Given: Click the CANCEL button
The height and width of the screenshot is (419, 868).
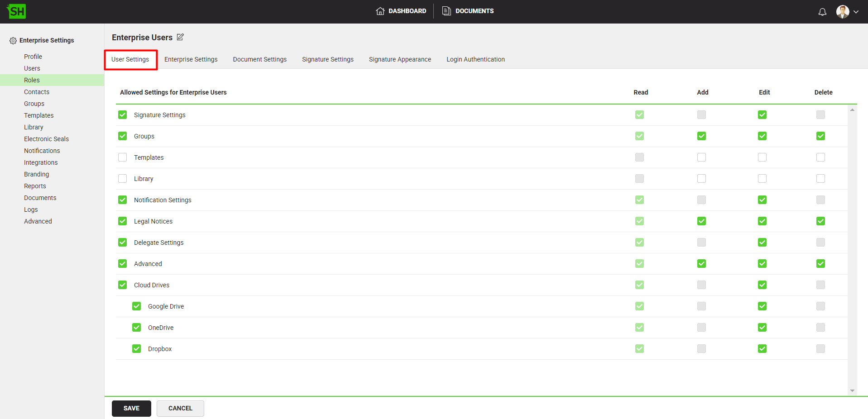Looking at the screenshot, I should pyautogui.click(x=180, y=408).
